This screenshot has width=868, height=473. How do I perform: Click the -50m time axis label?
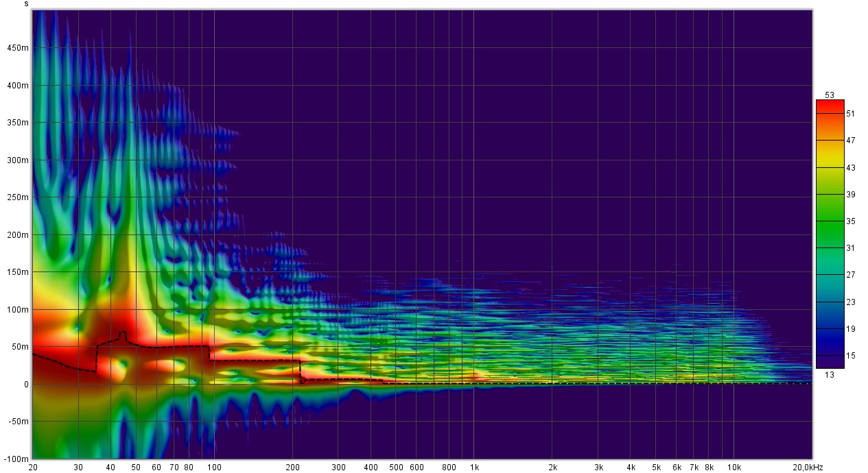19,422
